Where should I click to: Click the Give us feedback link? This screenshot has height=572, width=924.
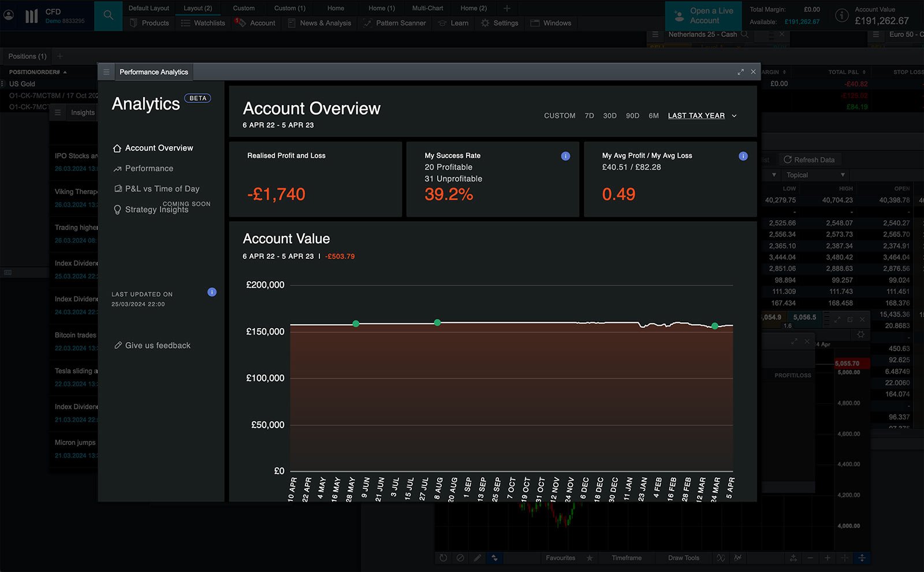tap(157, 346)
